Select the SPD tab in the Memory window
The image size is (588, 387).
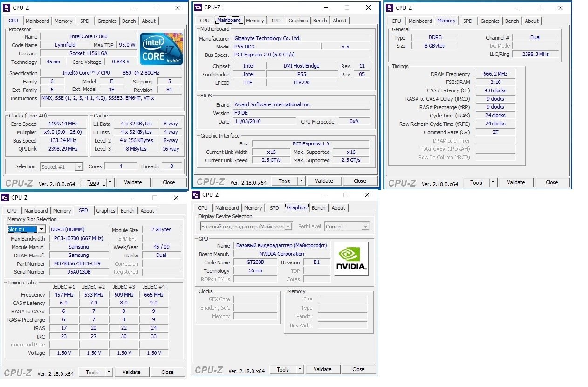[467, 21]
